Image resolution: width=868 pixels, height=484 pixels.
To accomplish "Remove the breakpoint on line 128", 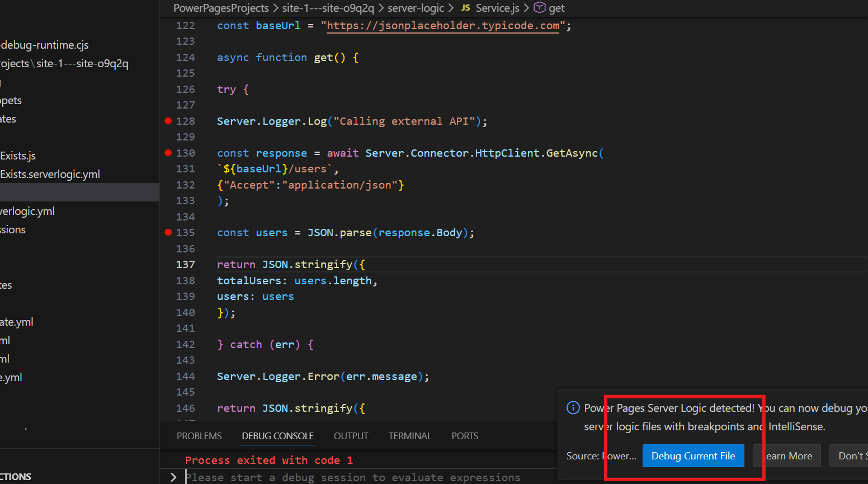I will (x=168, y=121).
